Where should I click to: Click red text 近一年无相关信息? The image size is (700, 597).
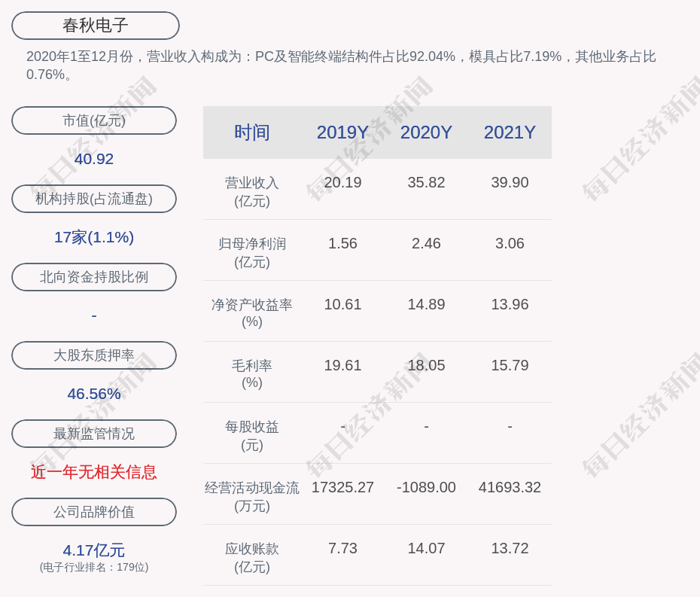(94, 472)
